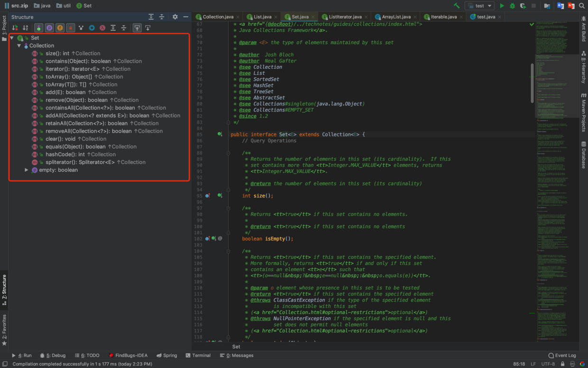Viewport: 588px width, 368px height.
Task: Start debugging with the green bug icon
Action: pyautogui.click(x=512, y=6)
